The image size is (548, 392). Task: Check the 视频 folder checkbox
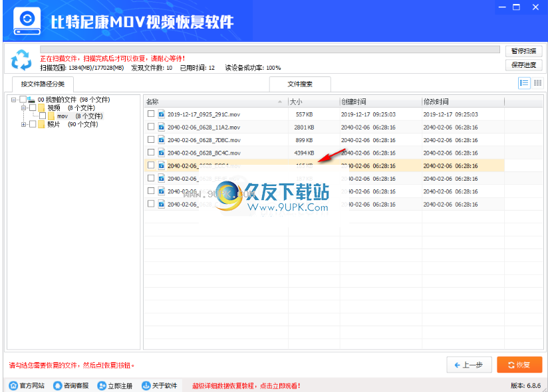(x=33, y=108)
